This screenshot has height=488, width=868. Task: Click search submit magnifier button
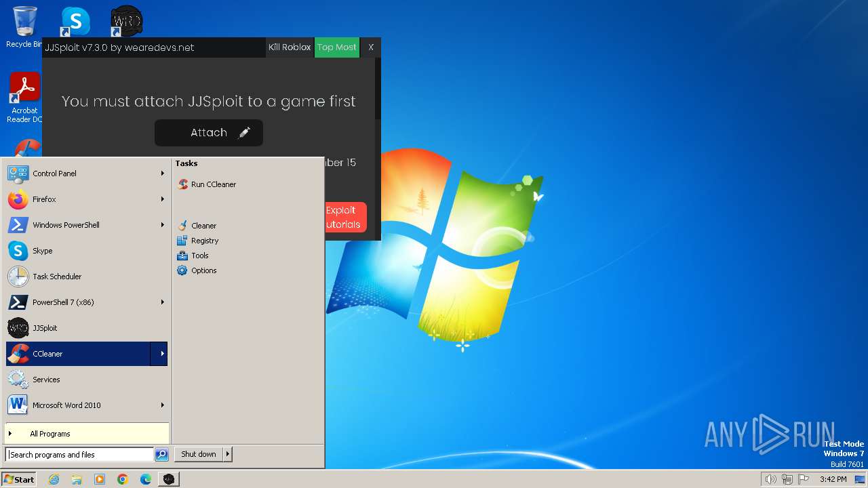[x=161, y=455]
